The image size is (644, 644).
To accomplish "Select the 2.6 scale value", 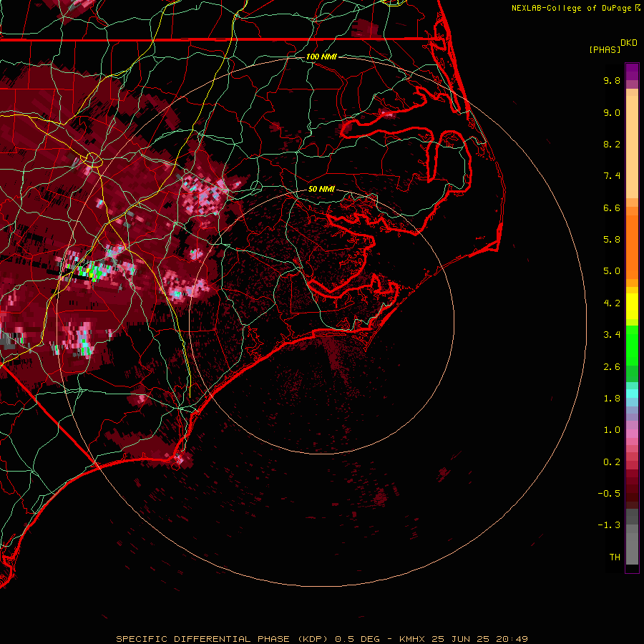I will click(x=612, y=367).
